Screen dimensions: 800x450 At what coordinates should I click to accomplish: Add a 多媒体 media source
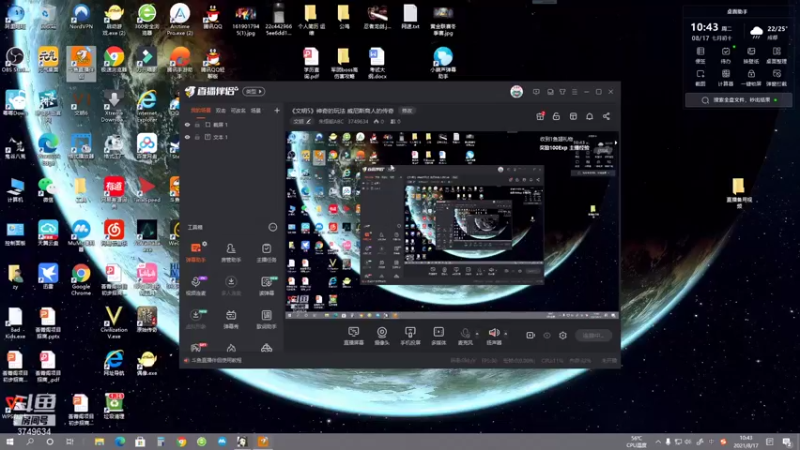click(438, 336)
